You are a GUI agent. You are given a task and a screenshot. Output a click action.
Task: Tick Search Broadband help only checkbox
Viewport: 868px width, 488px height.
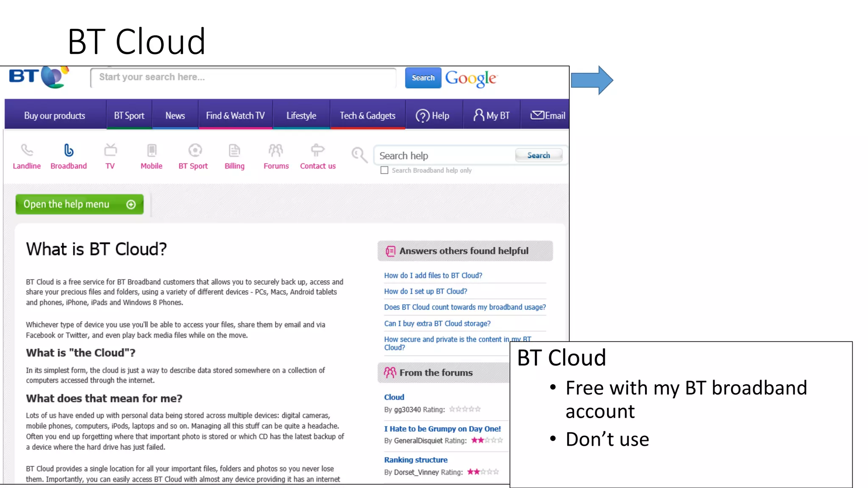(x=384, y=170)
